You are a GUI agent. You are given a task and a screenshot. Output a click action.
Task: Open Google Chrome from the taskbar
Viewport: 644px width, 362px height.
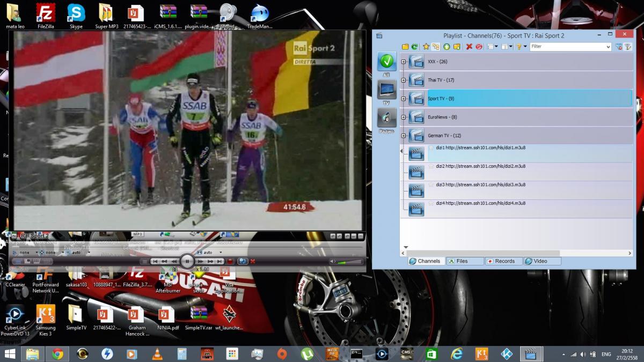tap(57, 354)
